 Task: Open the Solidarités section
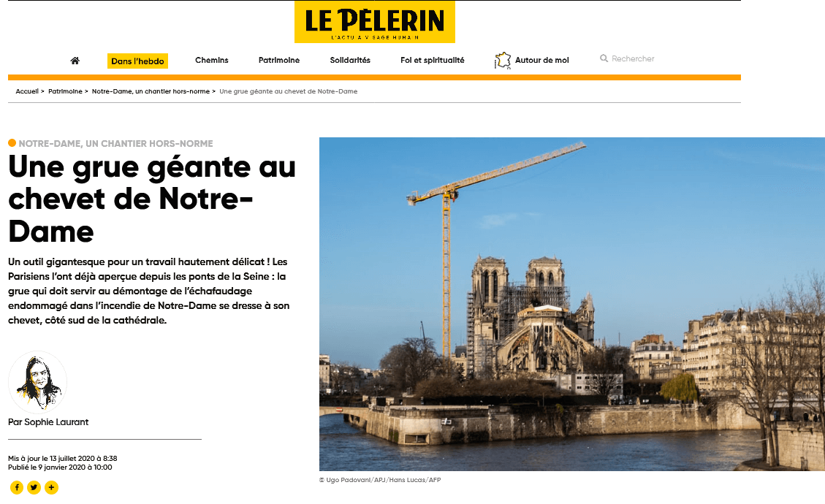tap(350, 60)
